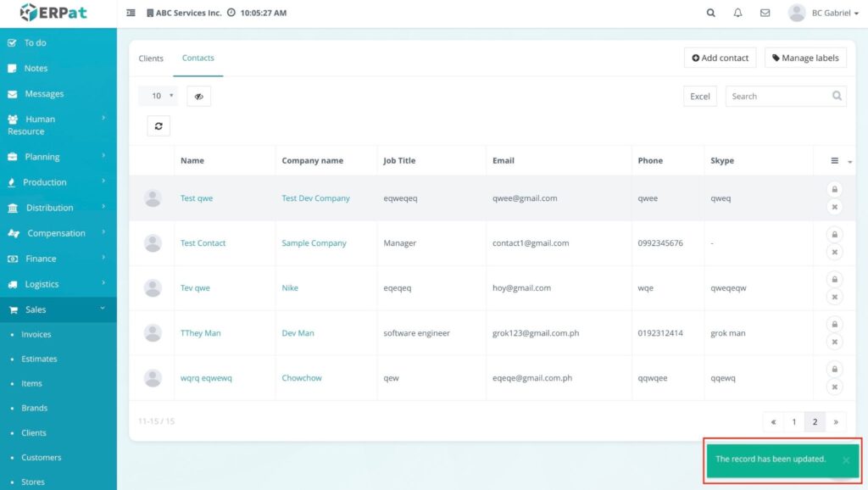868x490 pixels.
Task: Switch to the Clients tab
Action: [x=151, y=58]
